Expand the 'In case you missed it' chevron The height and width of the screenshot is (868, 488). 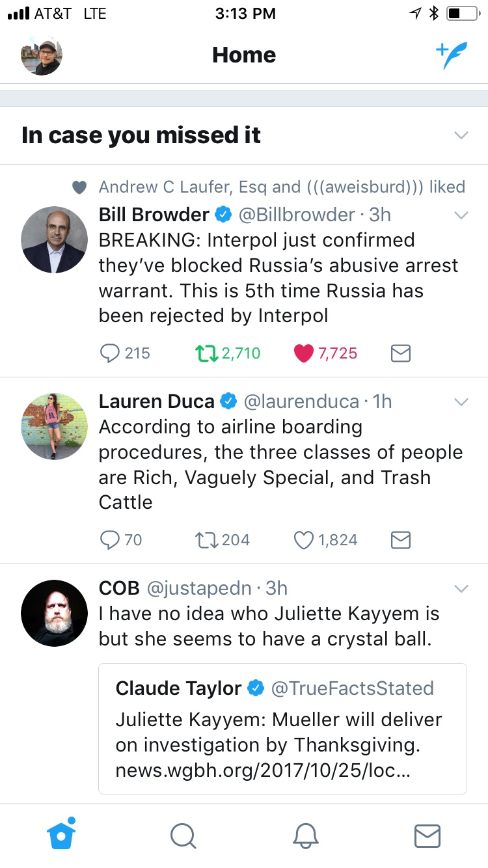tap(461, 135)
